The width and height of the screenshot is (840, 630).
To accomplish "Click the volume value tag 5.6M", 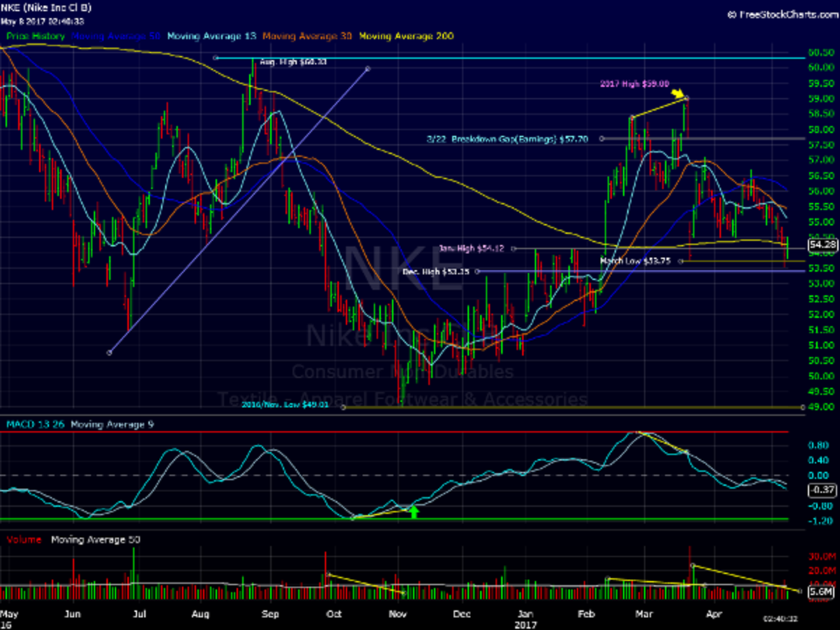I will tap(820, 592).
